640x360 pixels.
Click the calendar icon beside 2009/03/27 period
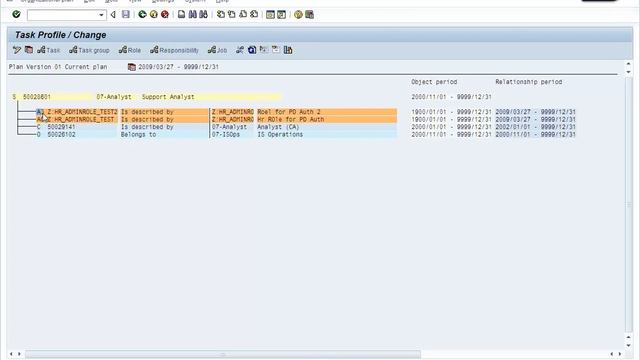tap(131, 67)
